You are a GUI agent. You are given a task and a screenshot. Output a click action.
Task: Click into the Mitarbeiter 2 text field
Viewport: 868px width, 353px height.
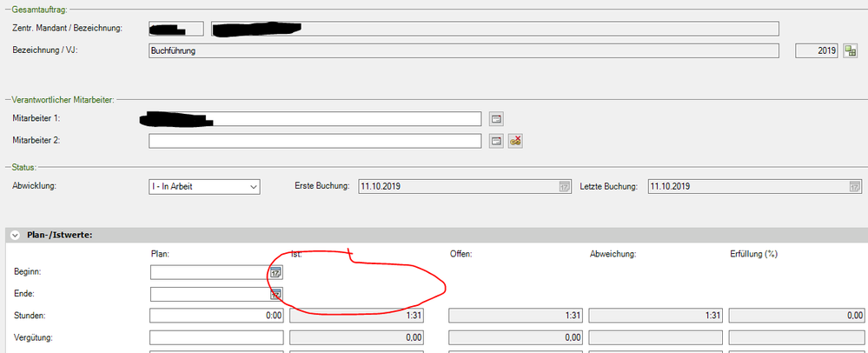click(x=315, y=140)
